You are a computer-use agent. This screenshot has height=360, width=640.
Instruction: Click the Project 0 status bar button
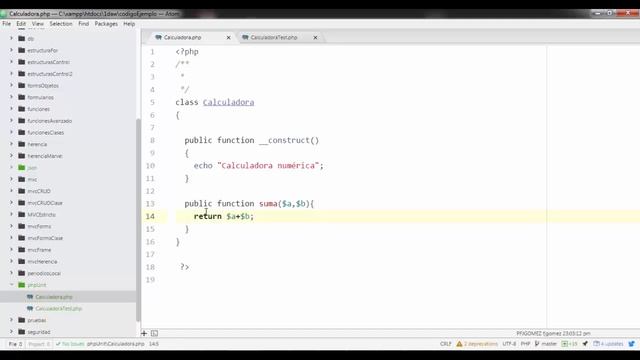tap(39, 344)
